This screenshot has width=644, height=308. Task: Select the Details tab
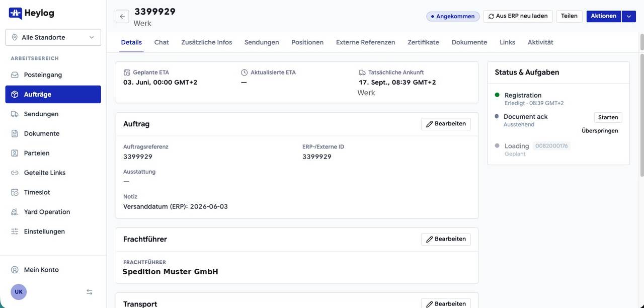coord(131,42)
